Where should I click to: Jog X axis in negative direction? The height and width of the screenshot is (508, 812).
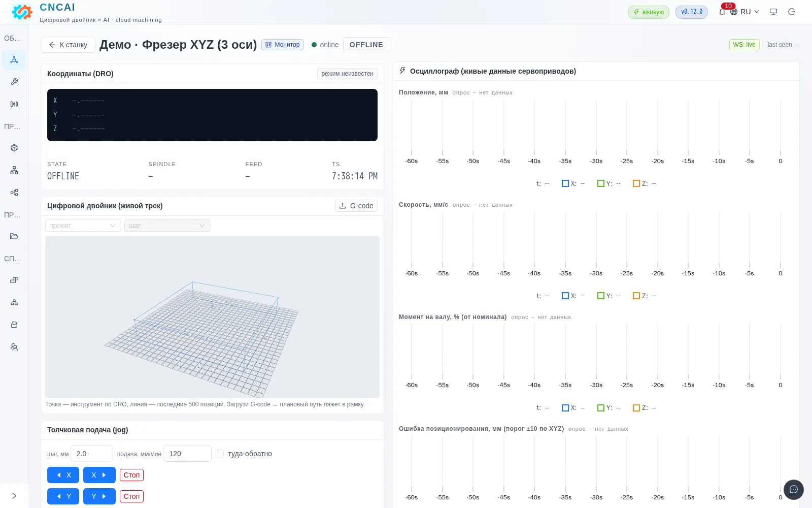coord(63,475)
